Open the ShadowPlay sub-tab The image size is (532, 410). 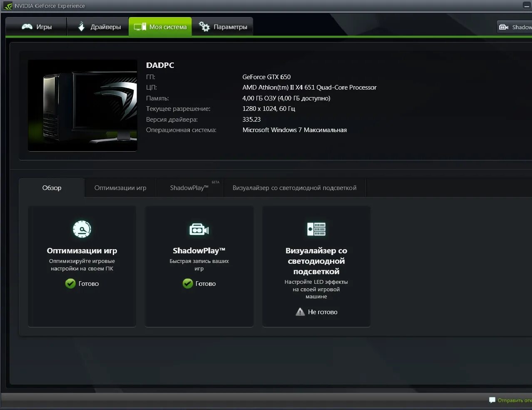(189, 188)
